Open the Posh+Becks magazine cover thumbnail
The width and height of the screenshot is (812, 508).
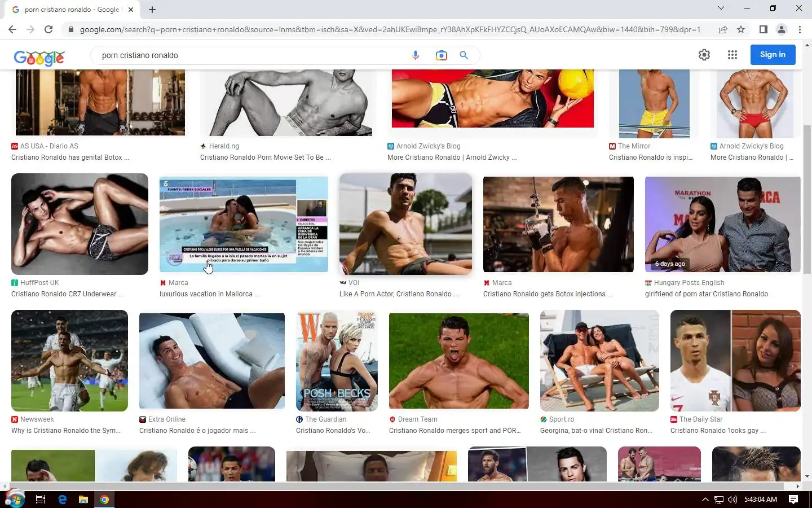pyautogui.click(x=337, y=361)
